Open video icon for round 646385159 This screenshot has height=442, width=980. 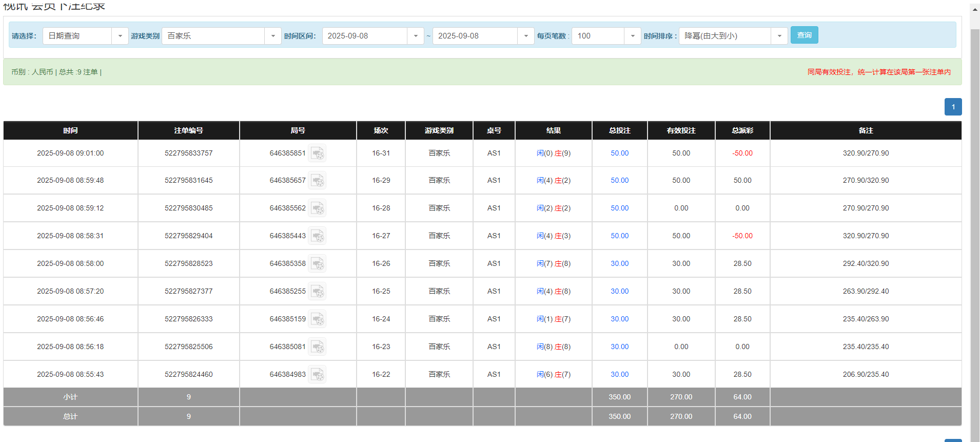(x=317, y=319)
